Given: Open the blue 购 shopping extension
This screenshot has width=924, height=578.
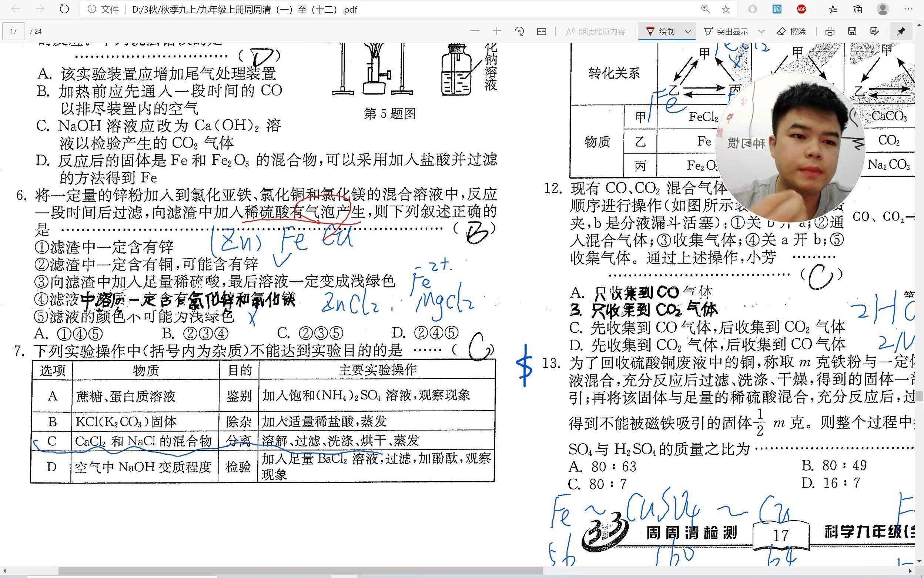Looking at the screenshot, I should pyautogui.click(x=777, y=9).
